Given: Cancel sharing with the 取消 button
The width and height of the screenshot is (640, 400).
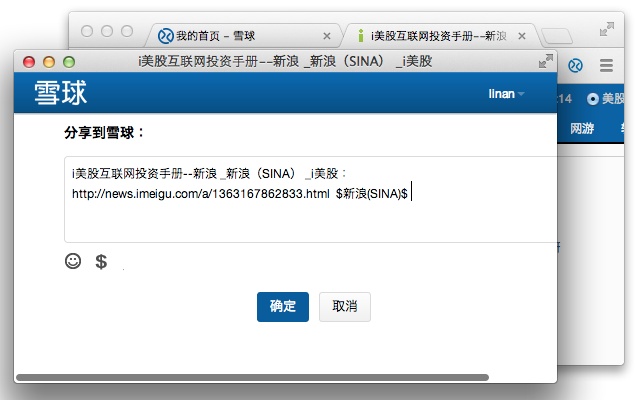Looking at the screenshot, I should pyautogui.click(x=345, y=307).
